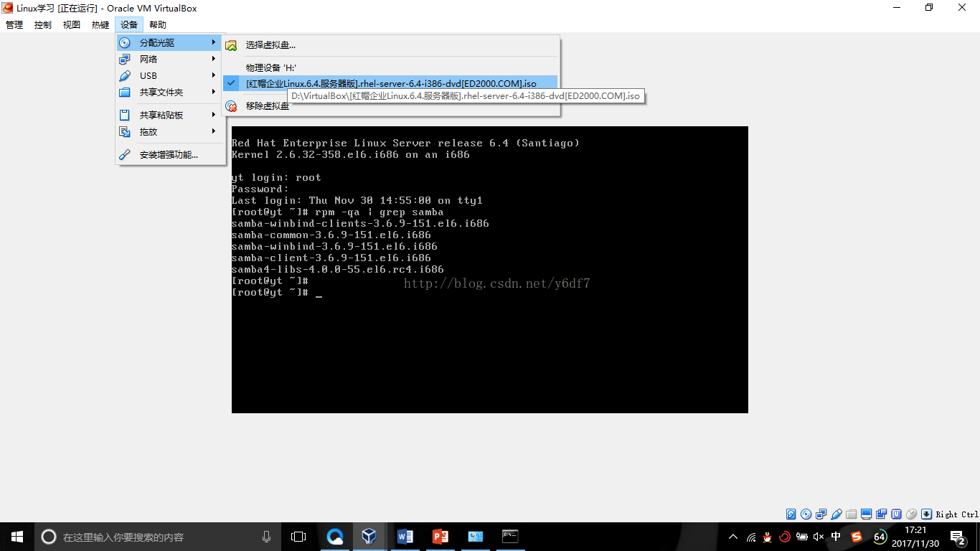The image size is (980, 551).
Task: Open the blue Q browser on the taskbar
Action: (x=335, y=537)
